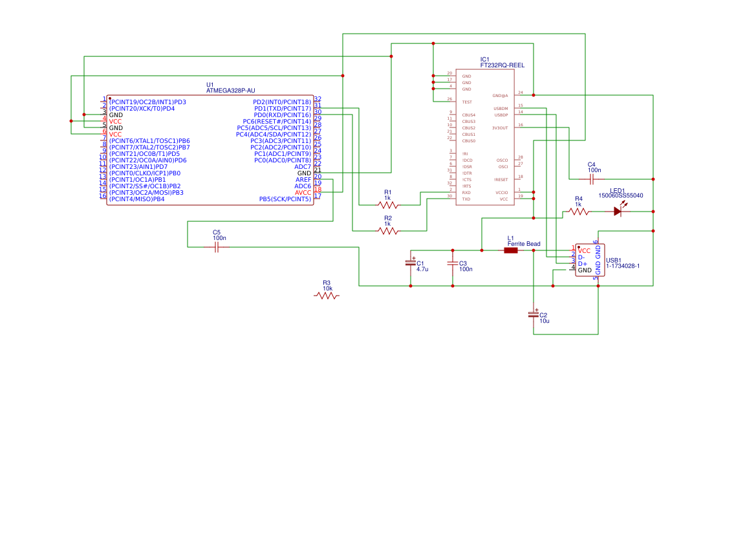
Task: Click the C1 4.7u capacitor symbol
Action: point(412,262)
